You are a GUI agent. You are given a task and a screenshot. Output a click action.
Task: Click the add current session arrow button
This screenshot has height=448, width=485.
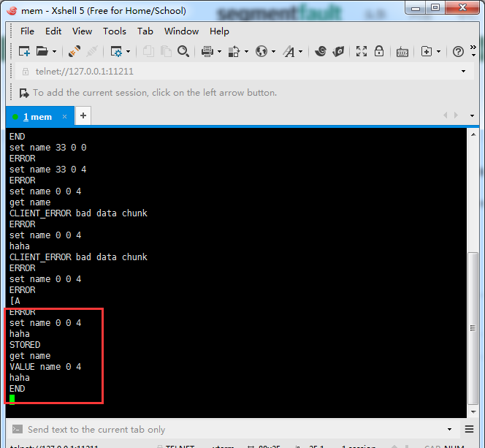[23, 93]
